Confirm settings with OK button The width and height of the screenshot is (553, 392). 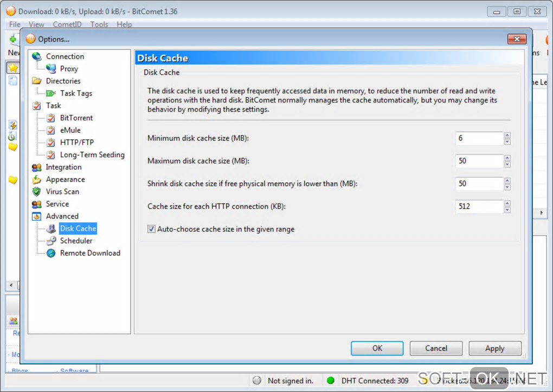coord(377,348)
